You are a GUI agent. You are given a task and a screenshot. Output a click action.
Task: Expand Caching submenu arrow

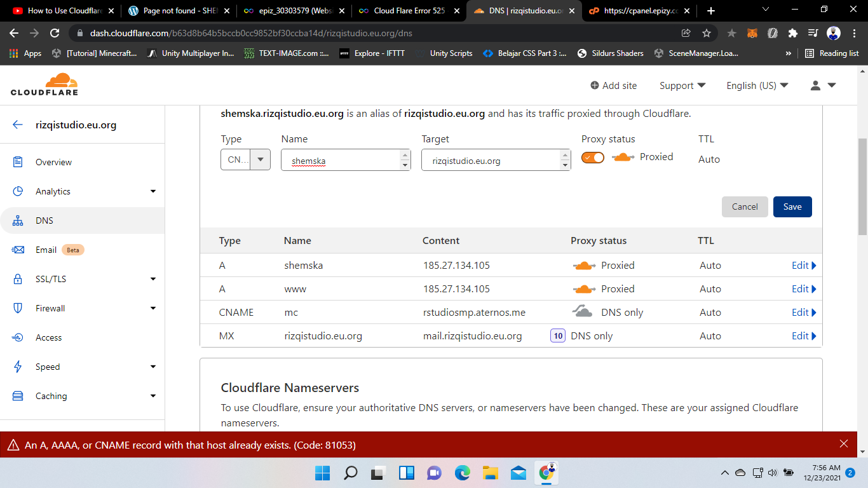click(153, 396)
